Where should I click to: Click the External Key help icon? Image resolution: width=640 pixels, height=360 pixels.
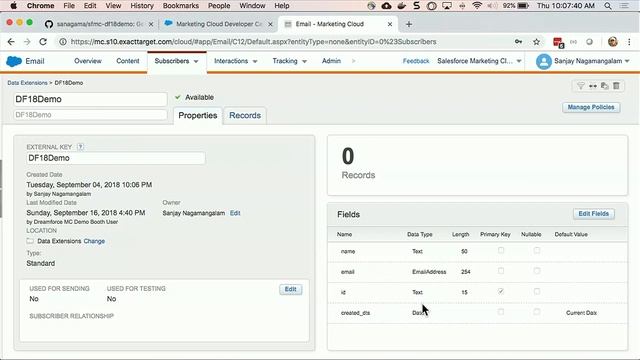[80, 147]
